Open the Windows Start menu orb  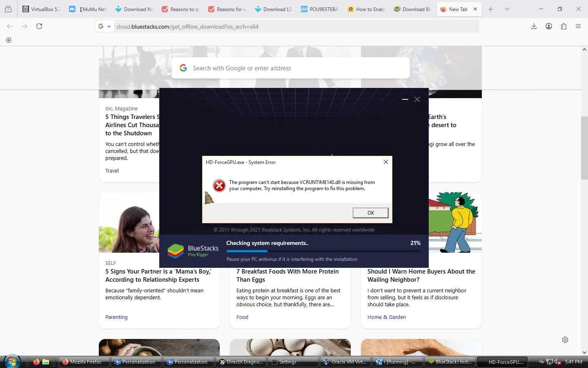(12, 362)
